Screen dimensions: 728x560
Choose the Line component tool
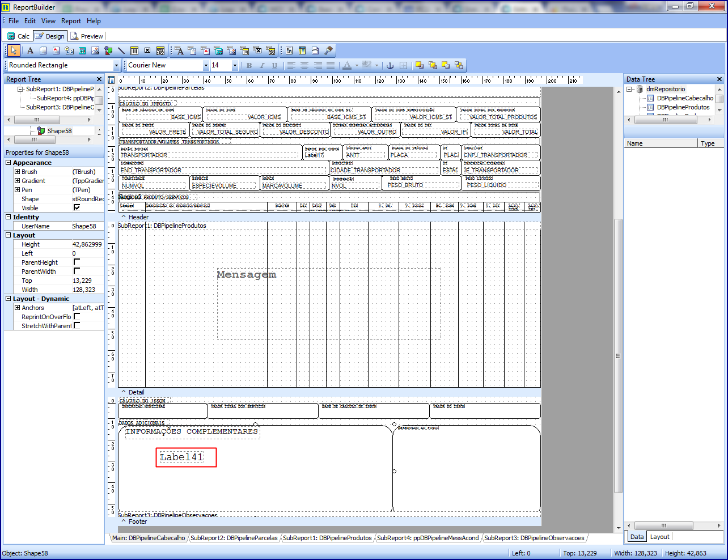[121, 50]
